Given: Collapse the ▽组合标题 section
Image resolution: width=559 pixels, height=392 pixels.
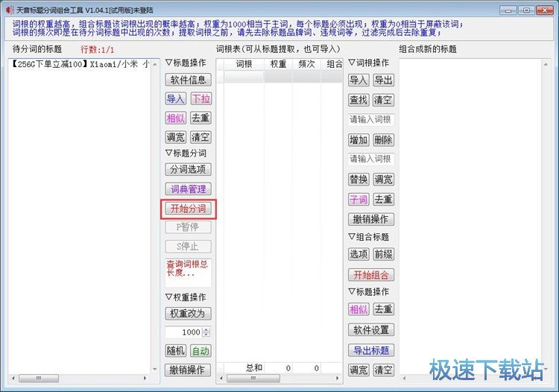Looking at the screenshot, I should (368, 237).
